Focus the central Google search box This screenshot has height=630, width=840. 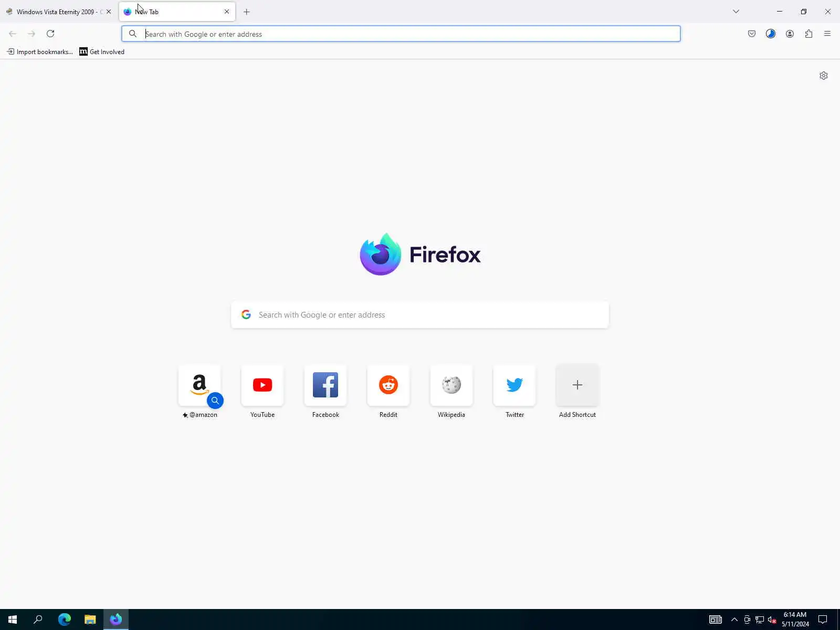(x=420, y=315)
